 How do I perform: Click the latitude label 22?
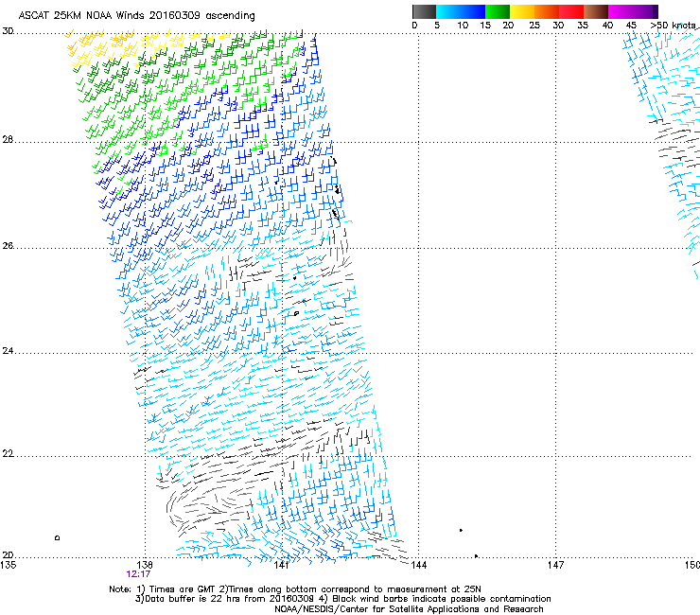point(8,454)
